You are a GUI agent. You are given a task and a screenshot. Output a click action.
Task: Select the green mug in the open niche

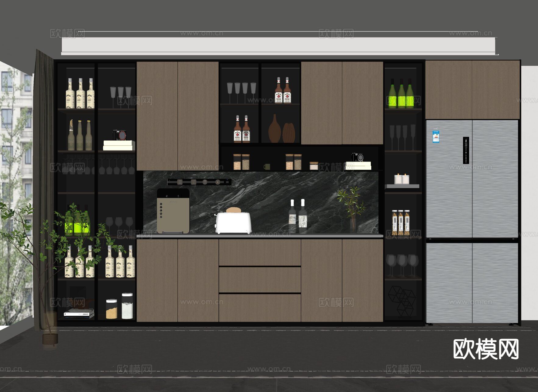pos(267,167)
